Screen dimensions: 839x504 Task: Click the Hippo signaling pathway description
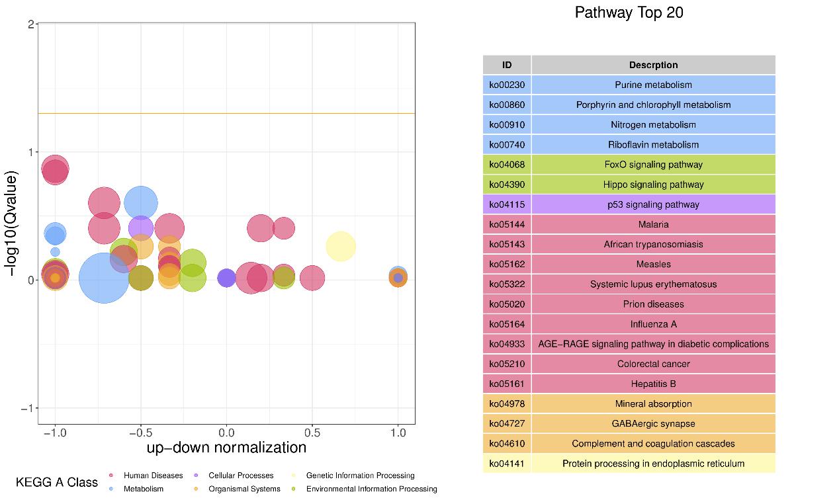[653, 185]
